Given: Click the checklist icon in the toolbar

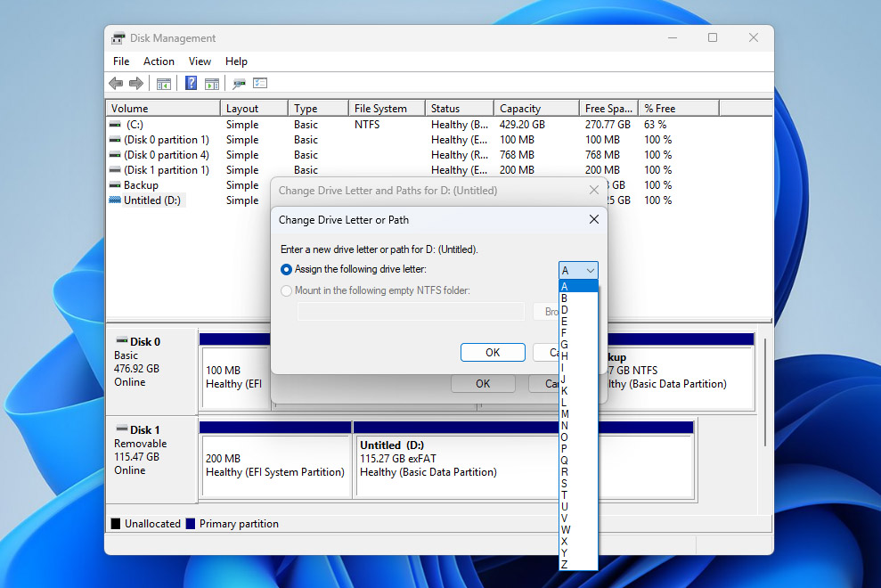Looking at the screenshot, I should (x=260, y=84).
